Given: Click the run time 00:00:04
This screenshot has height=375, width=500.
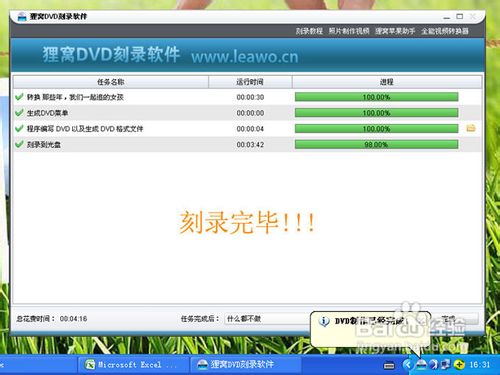Looking at the screenshot, I should click(x=250, y=129).
